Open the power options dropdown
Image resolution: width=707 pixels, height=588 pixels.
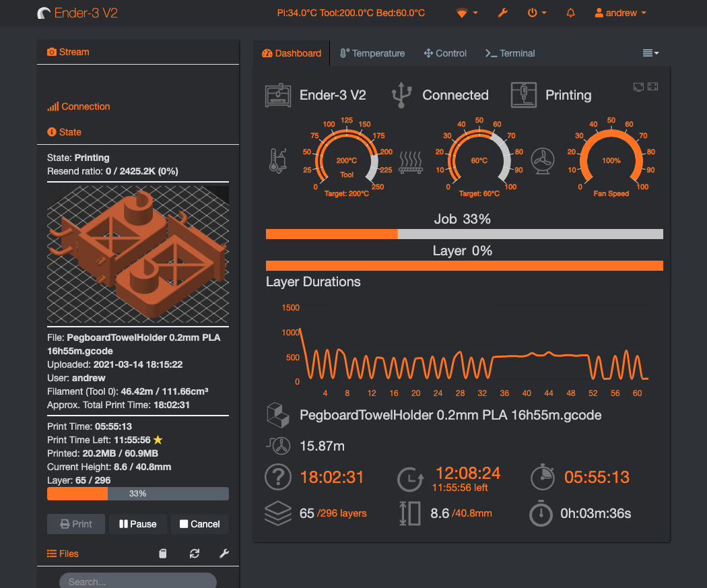pyautogui.click(x=537, y=13)
